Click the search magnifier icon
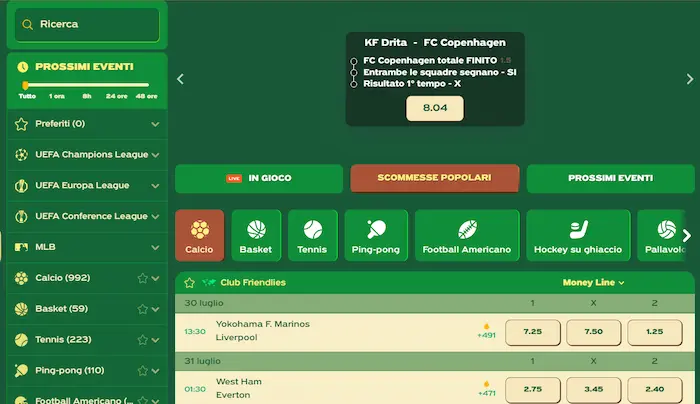The height and width of the screenshot is (404, 700). point(27,25)
